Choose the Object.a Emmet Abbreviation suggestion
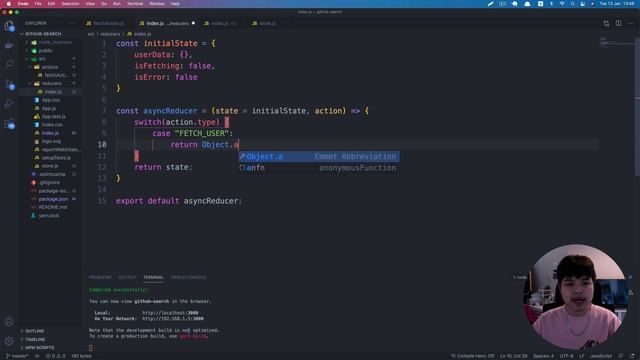This screenshot has height=360, width=640. 319,156
